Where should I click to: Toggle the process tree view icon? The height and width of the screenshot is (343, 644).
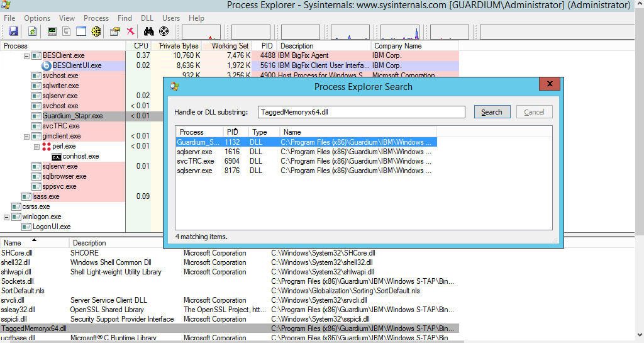pos(67,31)
